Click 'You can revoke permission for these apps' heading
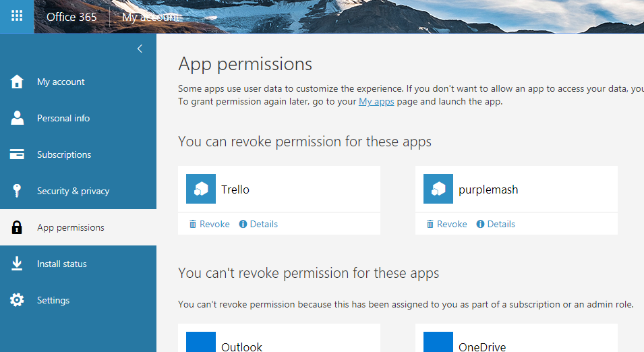The height and width of the screenshot is (352, 644). [305, 142]
